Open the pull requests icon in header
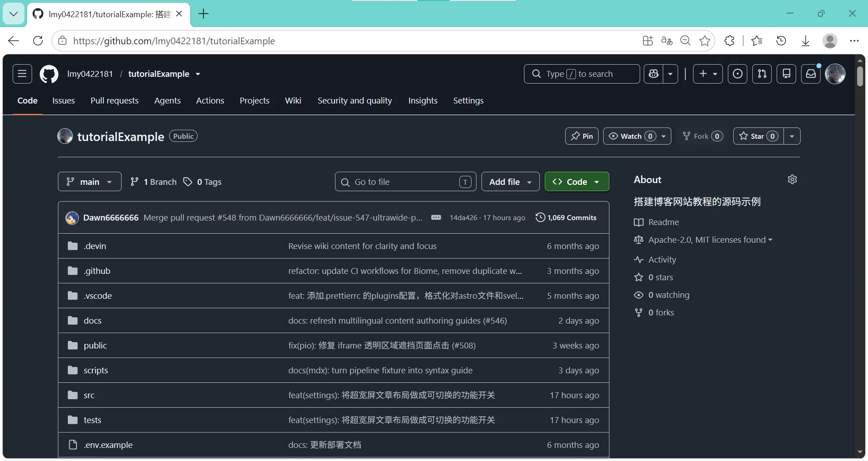 coord(762,74)
